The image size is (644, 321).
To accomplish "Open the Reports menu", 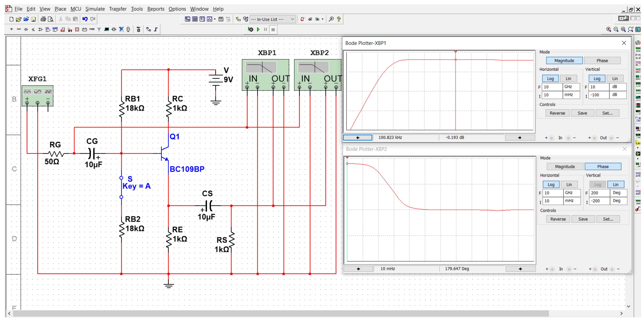I will (x=156, y=9).
